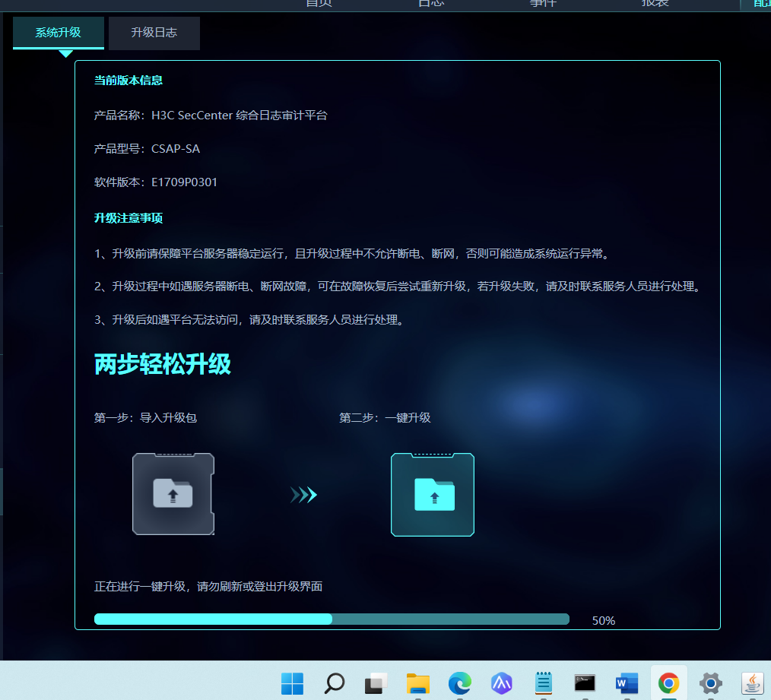Open the 首页 menu item
The image size is (771, 700).
[x=319, y=4]
